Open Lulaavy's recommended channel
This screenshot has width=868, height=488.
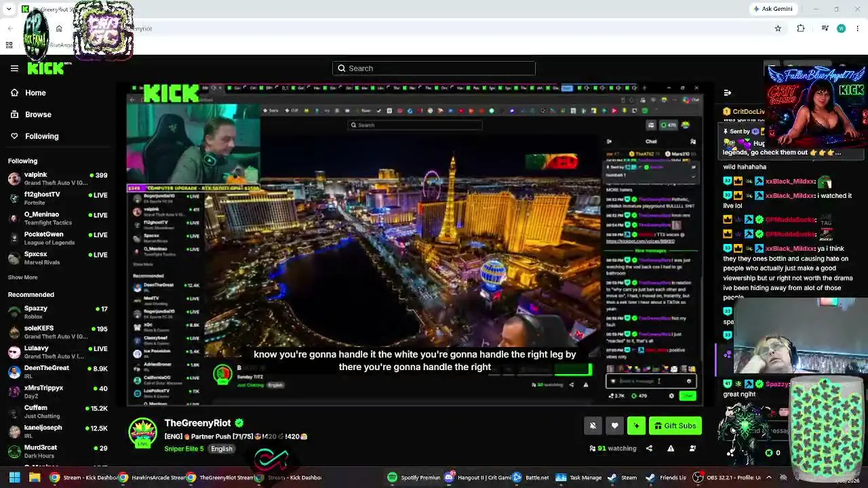point(58,352)
